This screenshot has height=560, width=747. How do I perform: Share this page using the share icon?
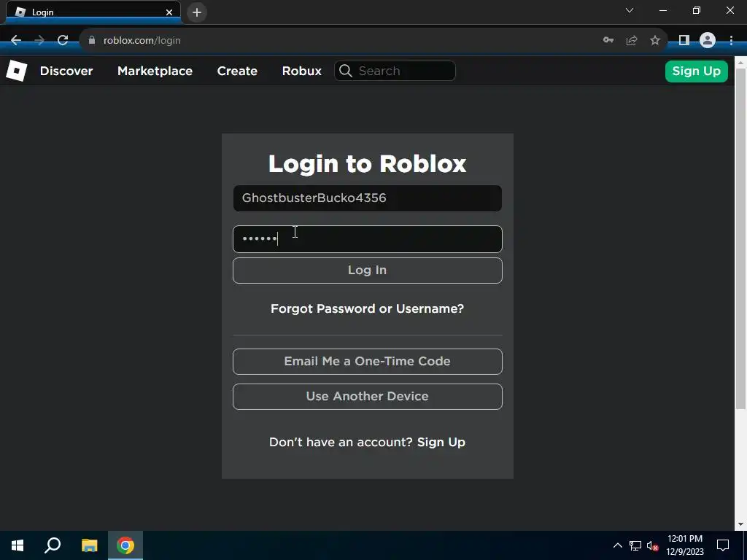(632, 41)
